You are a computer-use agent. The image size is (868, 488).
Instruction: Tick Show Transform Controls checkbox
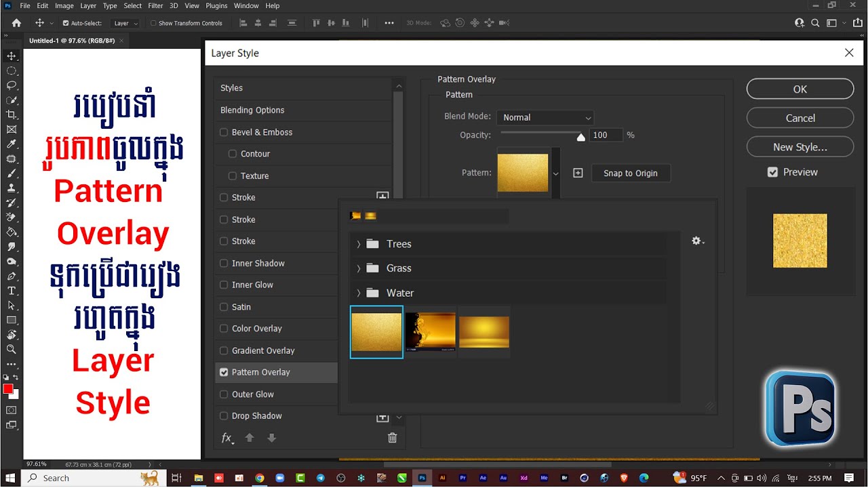coord(153,23)
